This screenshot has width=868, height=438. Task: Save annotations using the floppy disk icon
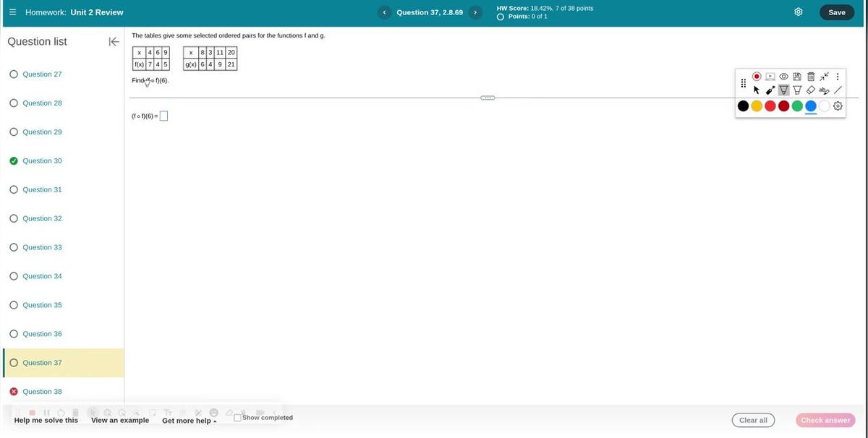pos(797,76)
